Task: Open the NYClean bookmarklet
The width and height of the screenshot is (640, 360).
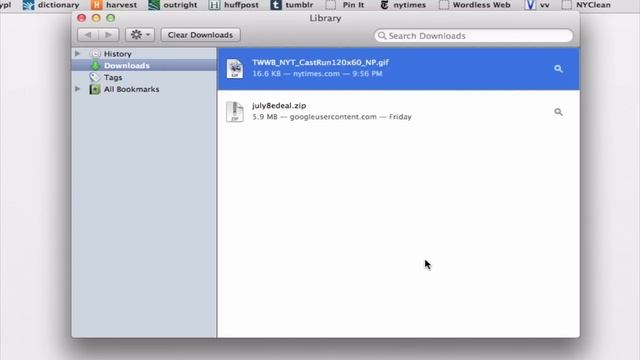Action: click(593, 5)
